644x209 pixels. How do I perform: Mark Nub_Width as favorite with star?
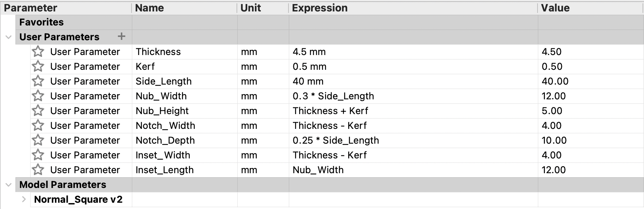click(x=38, y=96)
